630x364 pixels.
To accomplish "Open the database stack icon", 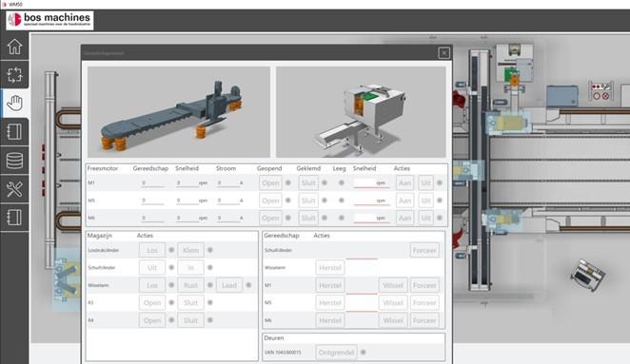I will click(x=14, y=161).
